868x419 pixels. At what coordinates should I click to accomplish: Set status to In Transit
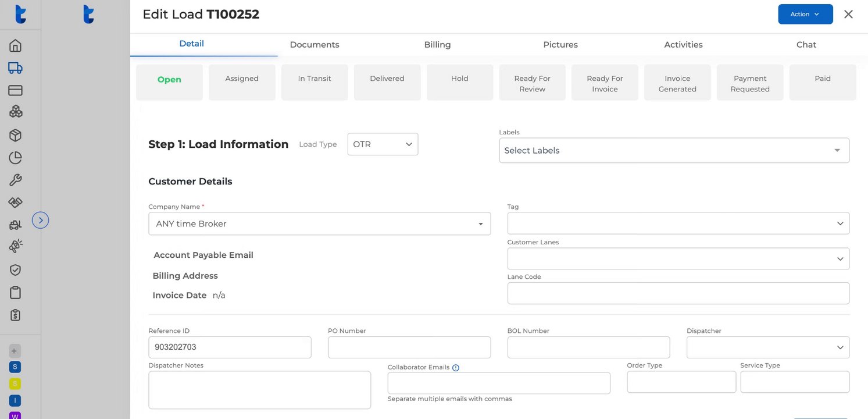315,82
